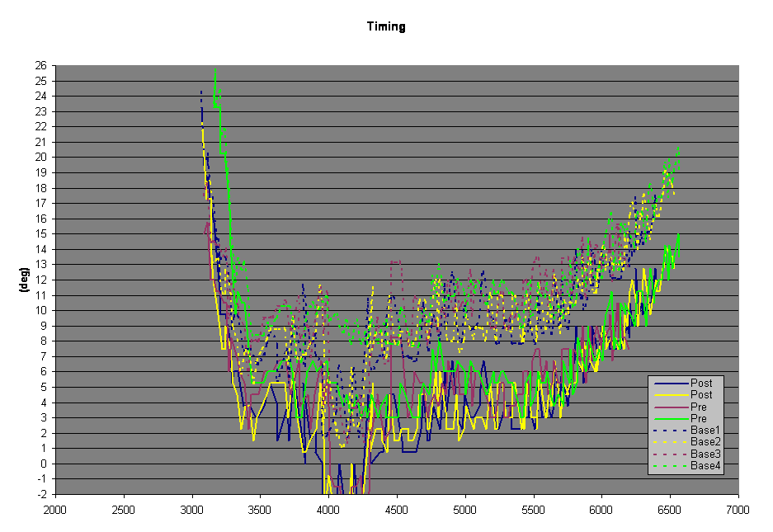Viewport: 773px width, 532px height.
Task: Click y-axis label 20
Action: pyautogui.click(x=41, y=158)
